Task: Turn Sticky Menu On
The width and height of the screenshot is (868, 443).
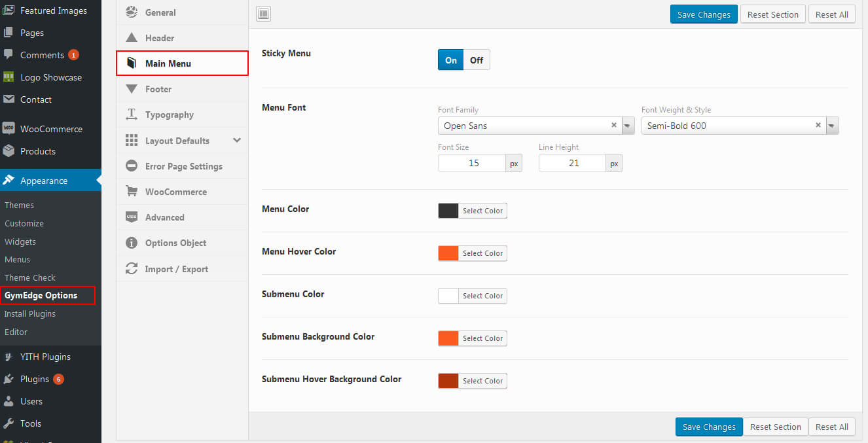Action: pos(451,60)
